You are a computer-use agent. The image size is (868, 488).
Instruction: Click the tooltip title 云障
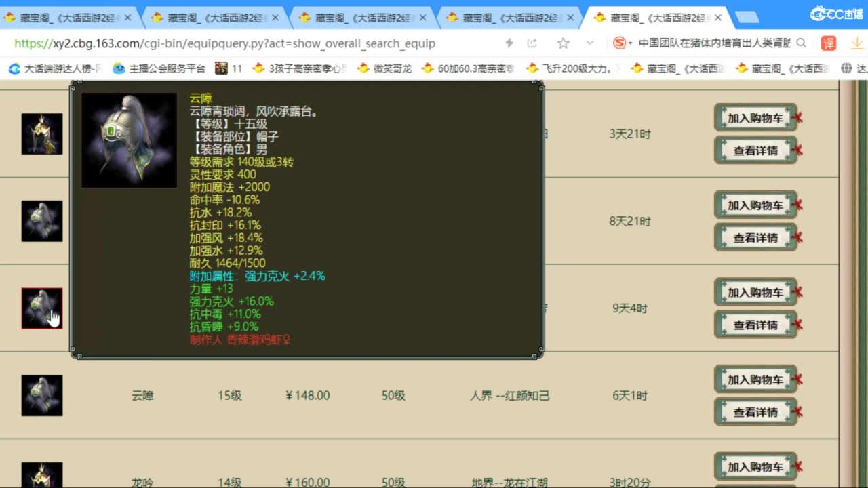(201, 99)
